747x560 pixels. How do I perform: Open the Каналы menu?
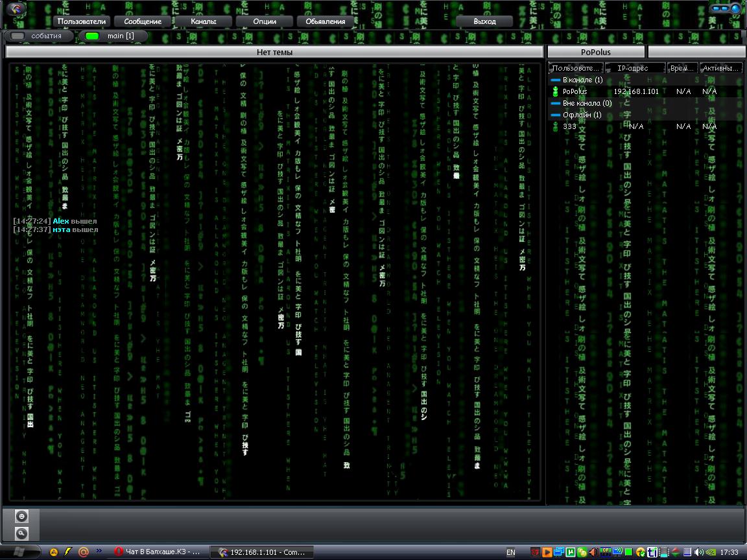click(204, 21)
